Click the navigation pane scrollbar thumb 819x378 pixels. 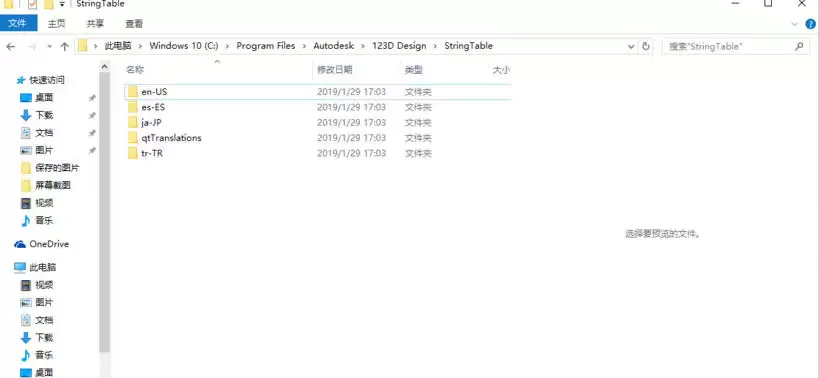104,211
